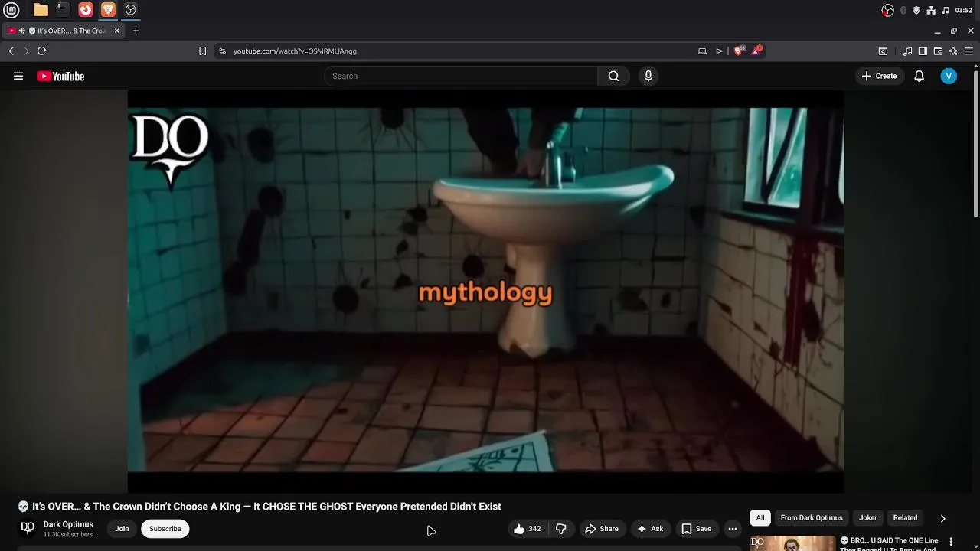Open the Brave Wallet icon
Screen dimensions: 980x551
[938, 51]
